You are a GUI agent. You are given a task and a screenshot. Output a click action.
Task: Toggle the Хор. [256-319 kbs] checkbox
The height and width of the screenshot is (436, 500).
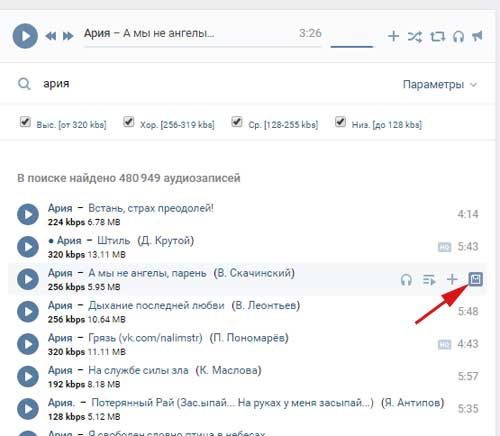click(x=129, y=122)
